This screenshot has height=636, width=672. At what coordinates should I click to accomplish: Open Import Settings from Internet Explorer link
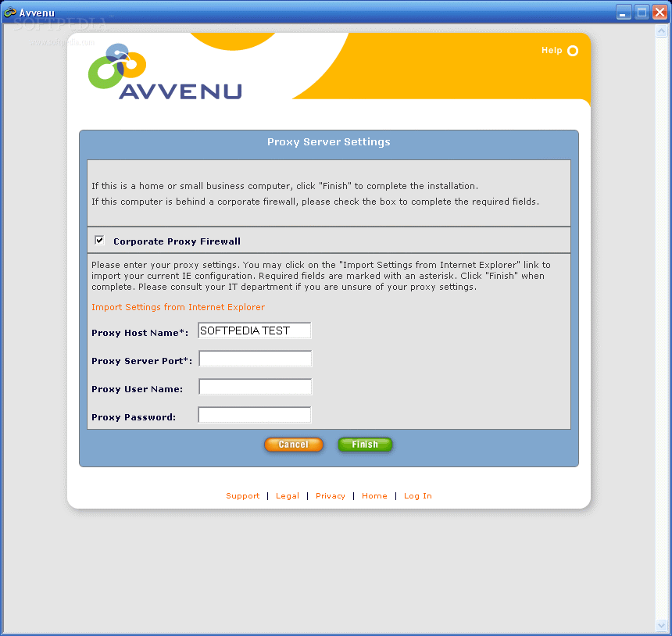[x=178, y=307]
